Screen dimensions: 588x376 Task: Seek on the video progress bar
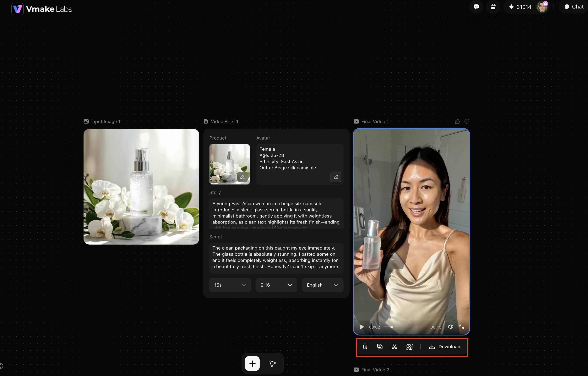coord(405,327)
